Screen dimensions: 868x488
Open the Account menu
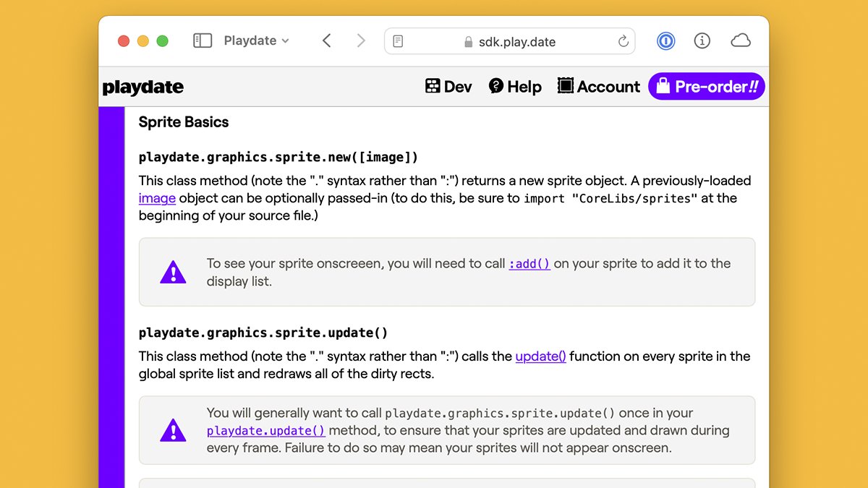pos(599,87)
